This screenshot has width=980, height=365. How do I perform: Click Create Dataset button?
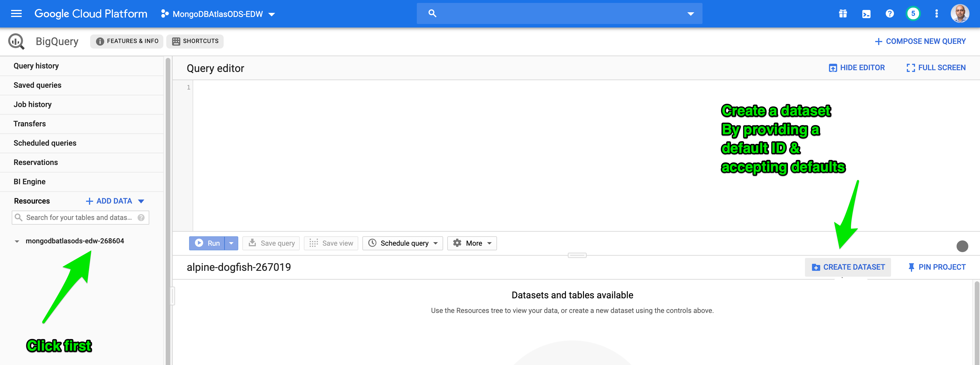point(848,267)
